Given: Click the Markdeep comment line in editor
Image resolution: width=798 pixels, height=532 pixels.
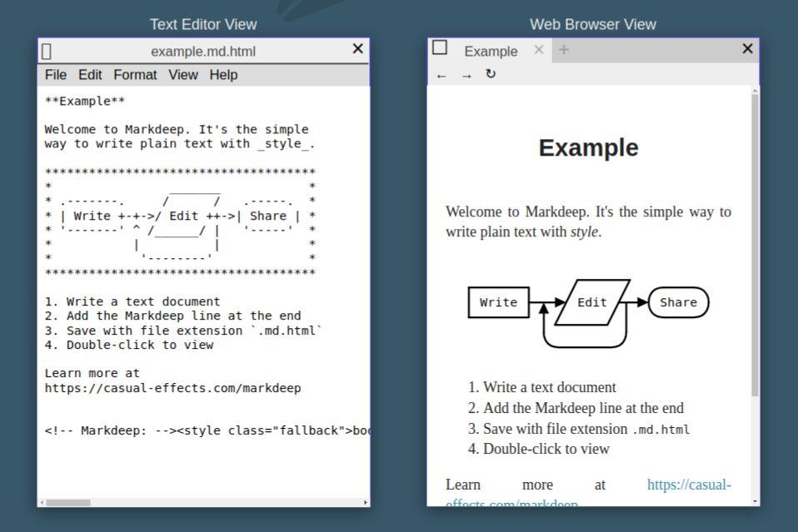Looking at the screenshot, I should 207,430.
